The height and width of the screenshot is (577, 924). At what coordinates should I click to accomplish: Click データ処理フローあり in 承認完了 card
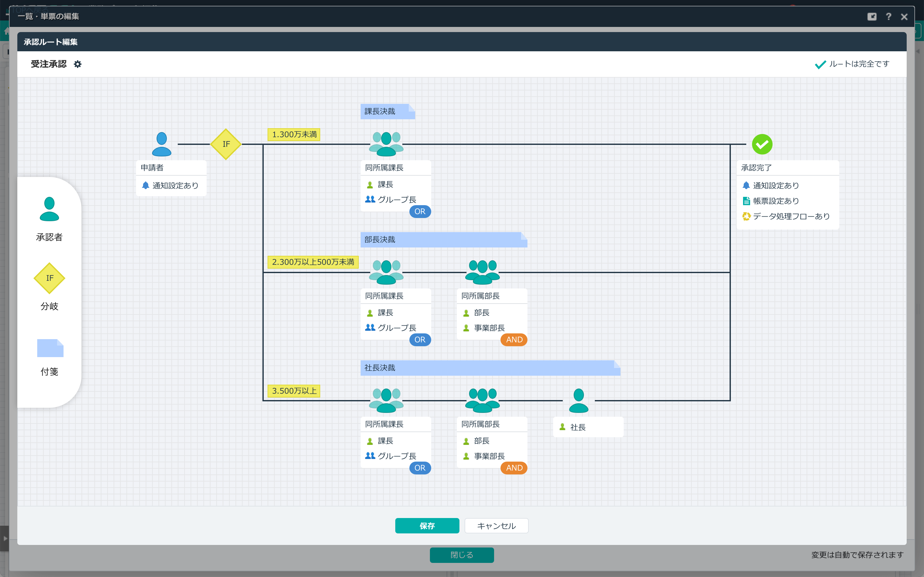[x=791, y=216]
